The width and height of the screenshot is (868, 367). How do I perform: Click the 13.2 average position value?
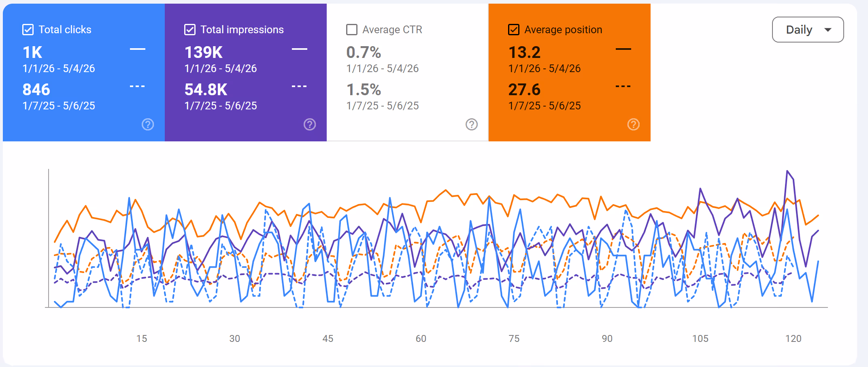click(524, 52)
